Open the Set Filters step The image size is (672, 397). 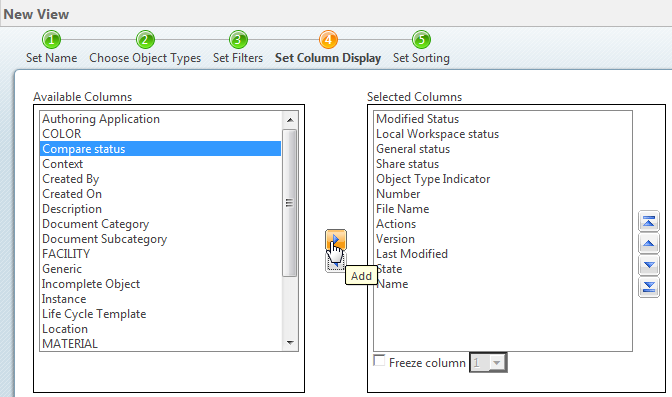tap(238, 58)
